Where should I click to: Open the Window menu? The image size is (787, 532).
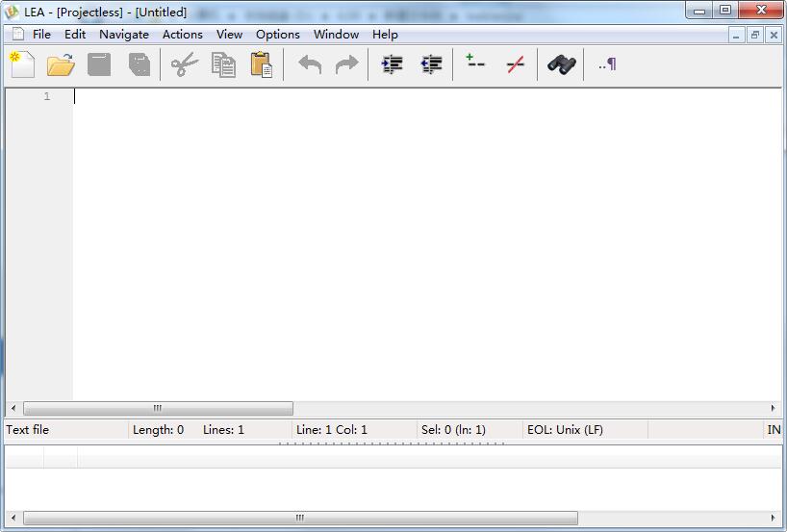pos(337,34)
